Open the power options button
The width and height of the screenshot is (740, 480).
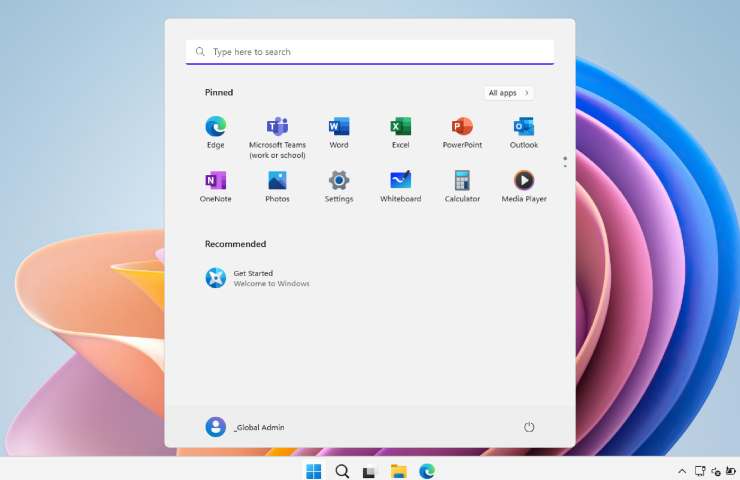tap(529, 427)
